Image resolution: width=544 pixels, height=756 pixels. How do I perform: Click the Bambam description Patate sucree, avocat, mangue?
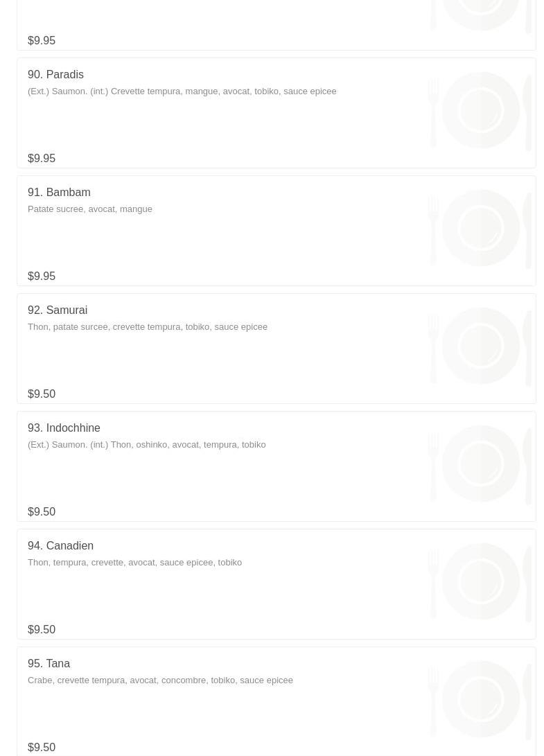pyautogui.click(x=89, y=209)
